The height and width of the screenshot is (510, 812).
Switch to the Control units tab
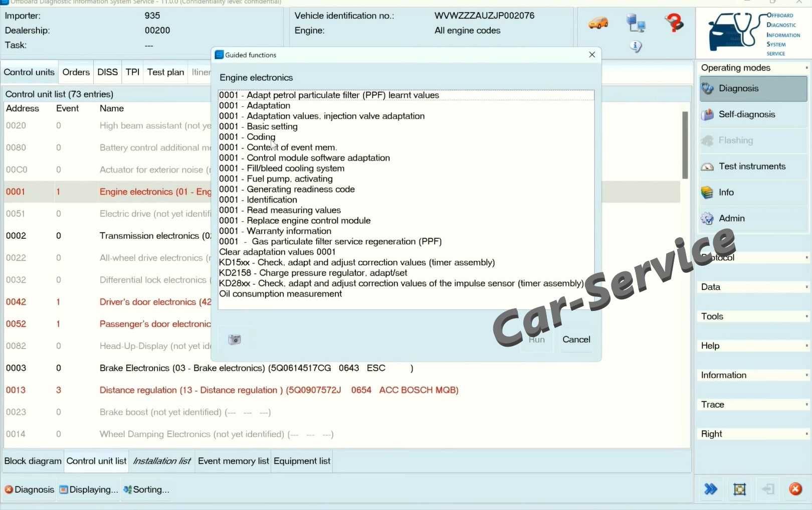coord(29,72)
